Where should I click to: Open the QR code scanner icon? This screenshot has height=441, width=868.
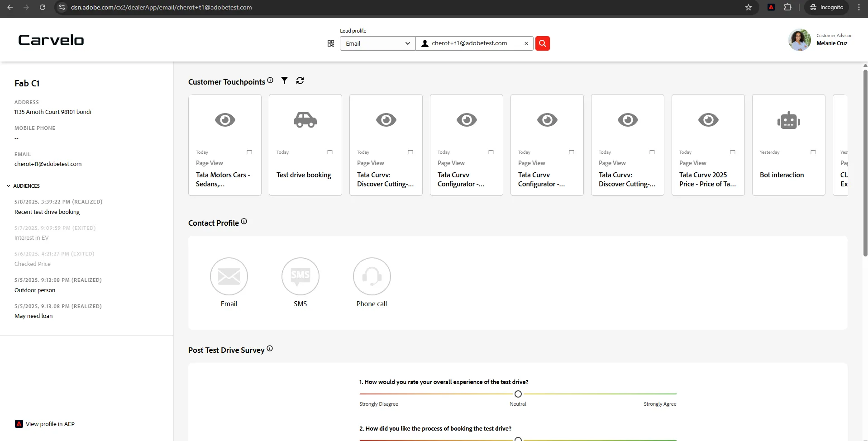pos(331,43)
